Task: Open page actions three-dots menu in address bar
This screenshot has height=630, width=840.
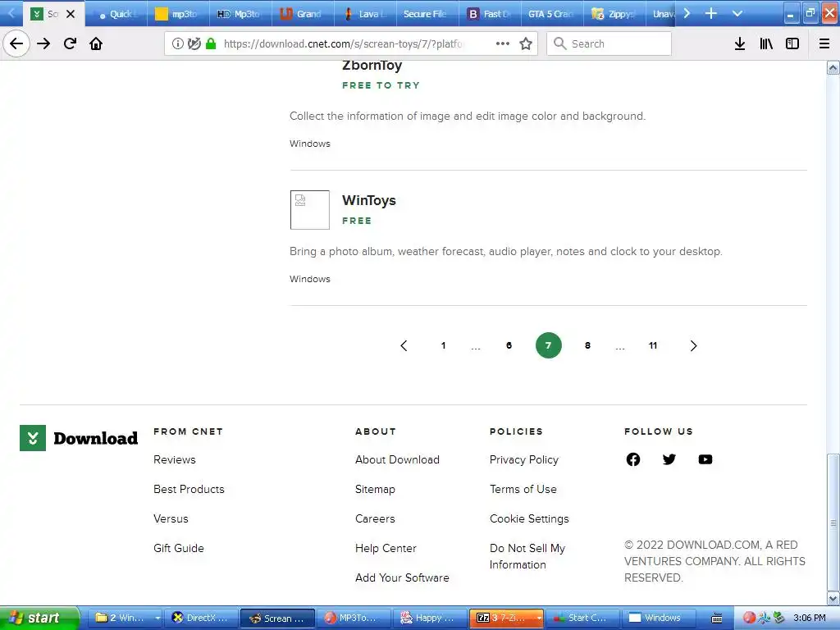Action: (x=503, y=44)
